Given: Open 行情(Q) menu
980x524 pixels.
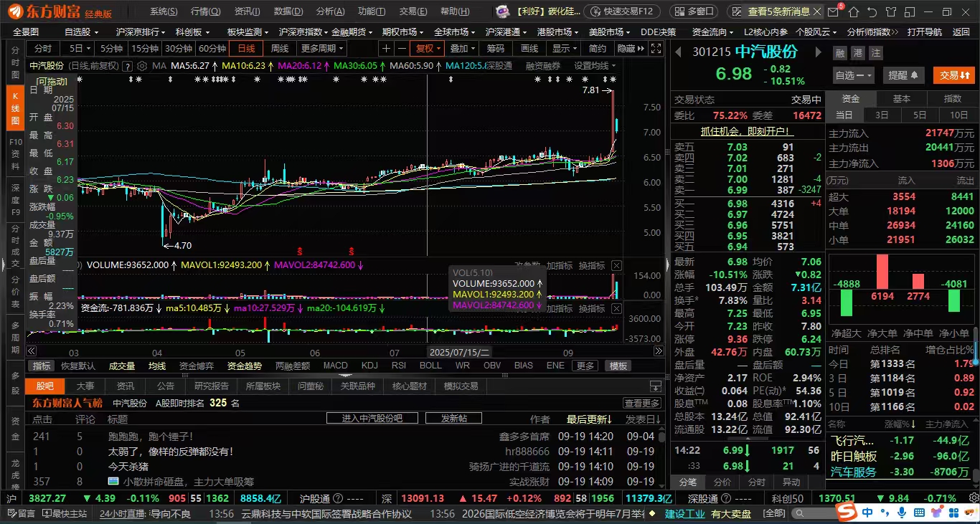Looking at the screenshot, I should (206, 11).
